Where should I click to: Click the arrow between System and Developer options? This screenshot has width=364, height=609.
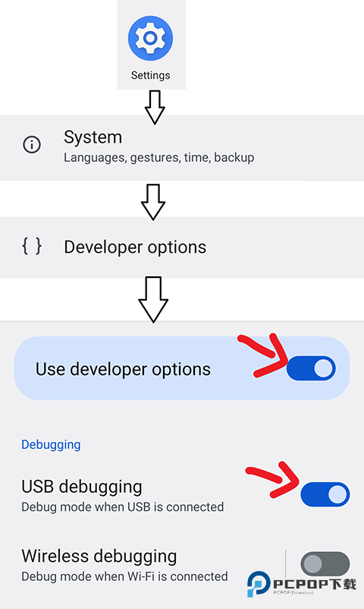153,202
